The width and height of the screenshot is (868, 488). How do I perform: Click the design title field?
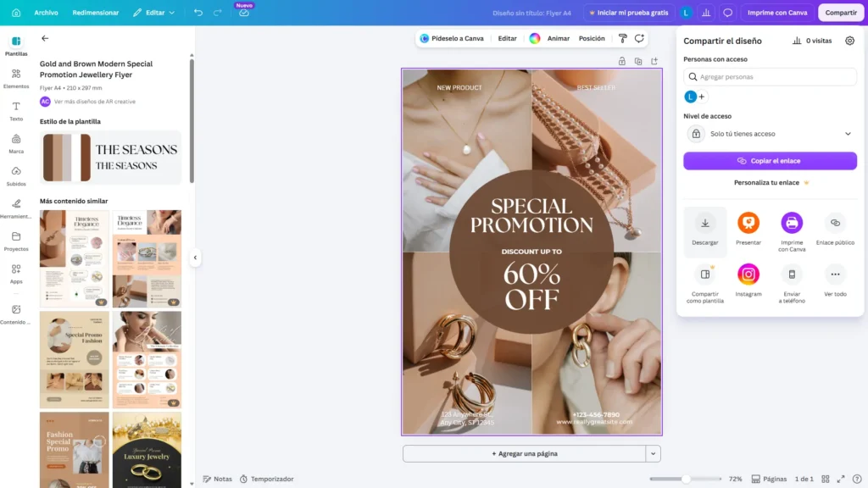click(531, 13)
